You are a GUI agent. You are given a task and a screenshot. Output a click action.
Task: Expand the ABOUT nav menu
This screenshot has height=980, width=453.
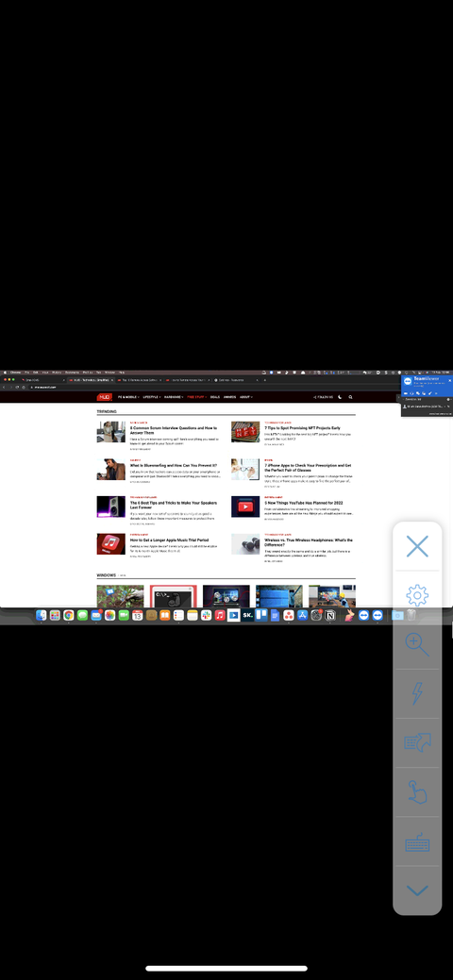(x=246, y=397)
